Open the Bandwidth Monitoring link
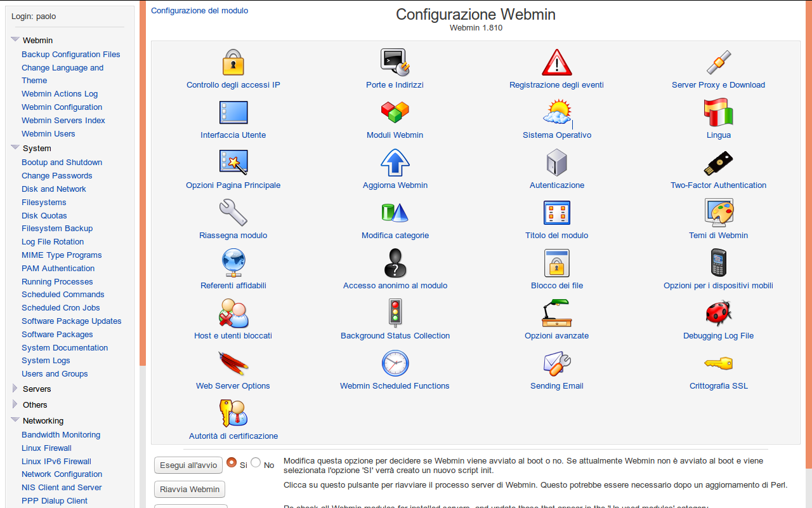 coord(61,435)
